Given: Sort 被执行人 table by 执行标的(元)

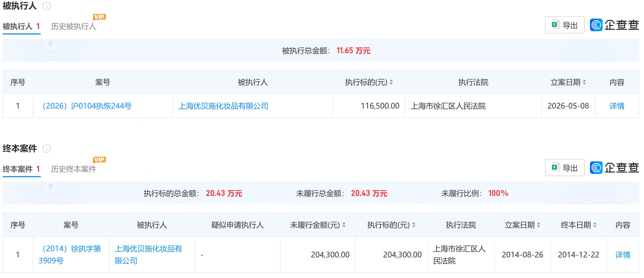Looking at the screenshot, I should (x=391, y=82).
